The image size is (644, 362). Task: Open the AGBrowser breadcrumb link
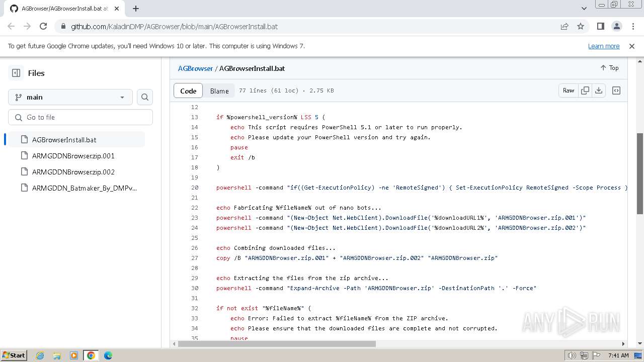[195, 68]
